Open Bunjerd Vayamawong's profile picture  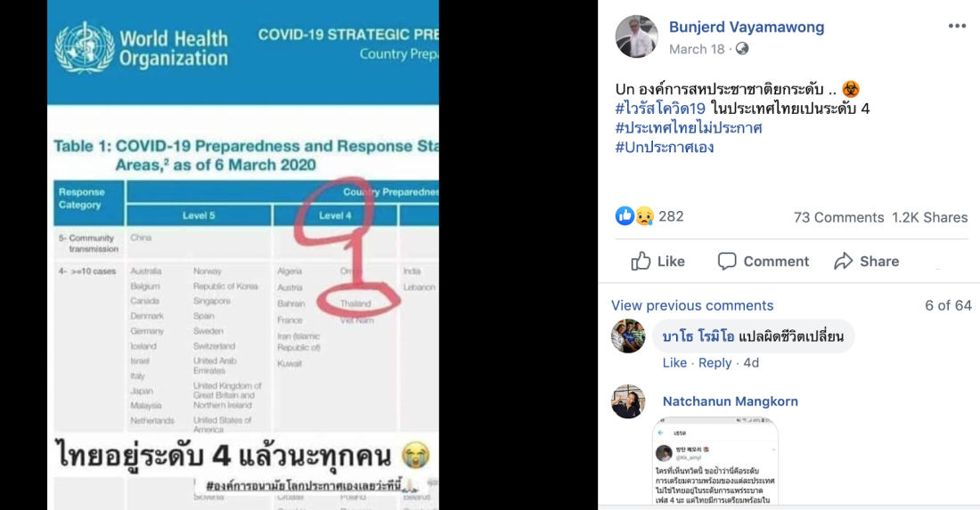tap(636, 36)
